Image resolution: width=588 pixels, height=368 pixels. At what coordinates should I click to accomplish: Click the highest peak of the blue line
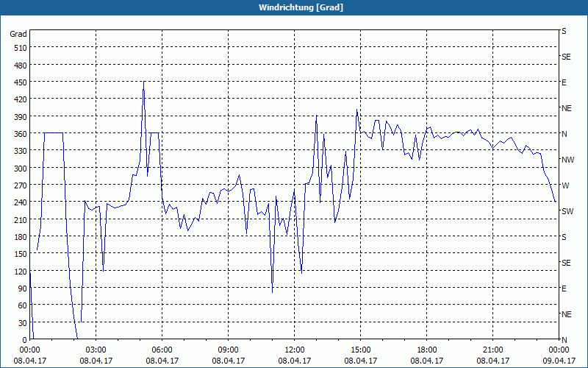pos(143,82)
